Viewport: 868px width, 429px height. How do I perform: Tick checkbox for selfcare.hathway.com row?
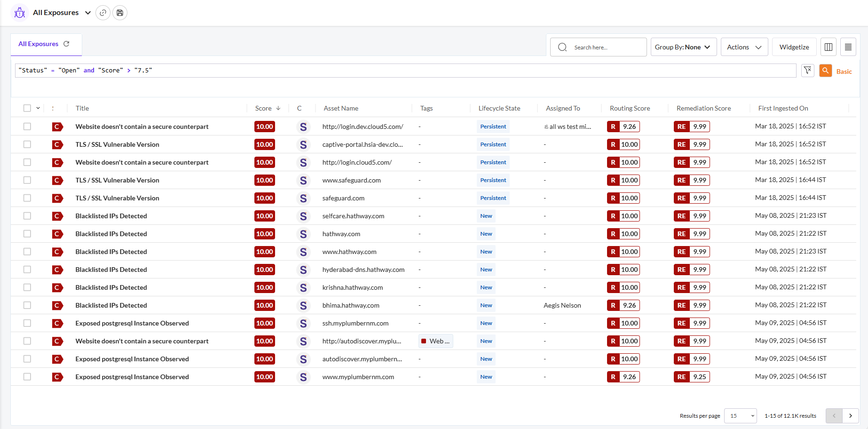click(x=27, y=216)
